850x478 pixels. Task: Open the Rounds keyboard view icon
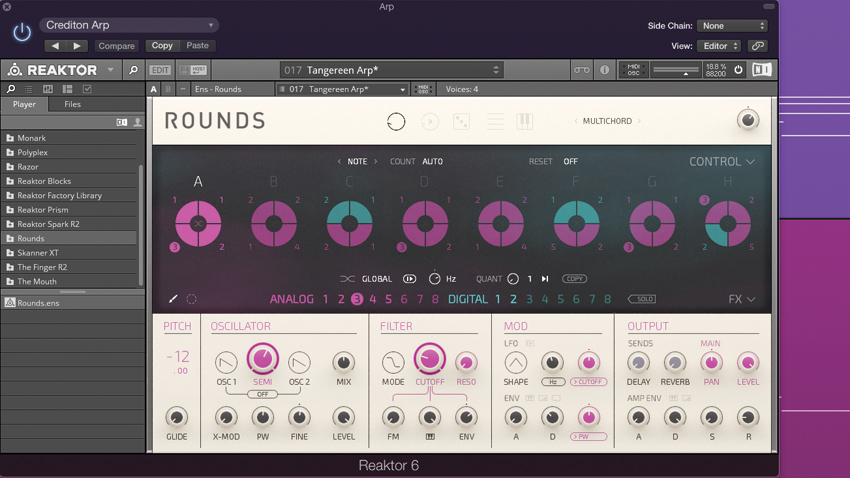[524, 121]
